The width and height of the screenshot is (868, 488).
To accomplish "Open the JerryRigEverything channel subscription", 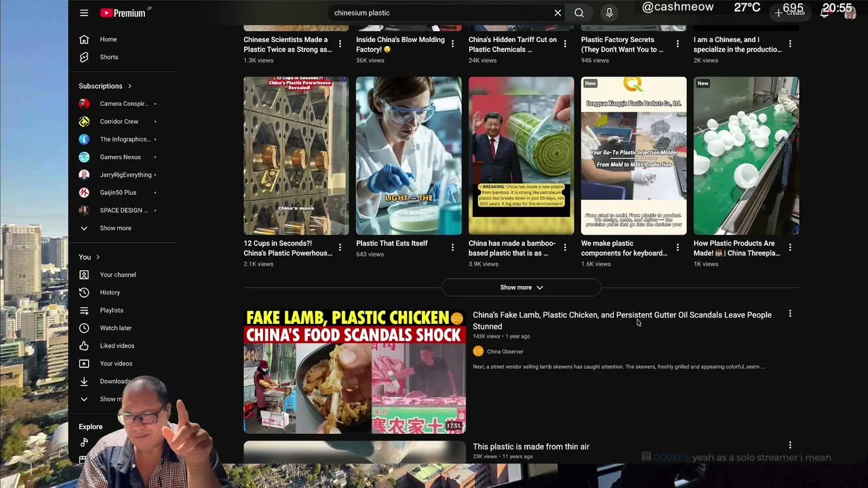I will click(122, 175).
